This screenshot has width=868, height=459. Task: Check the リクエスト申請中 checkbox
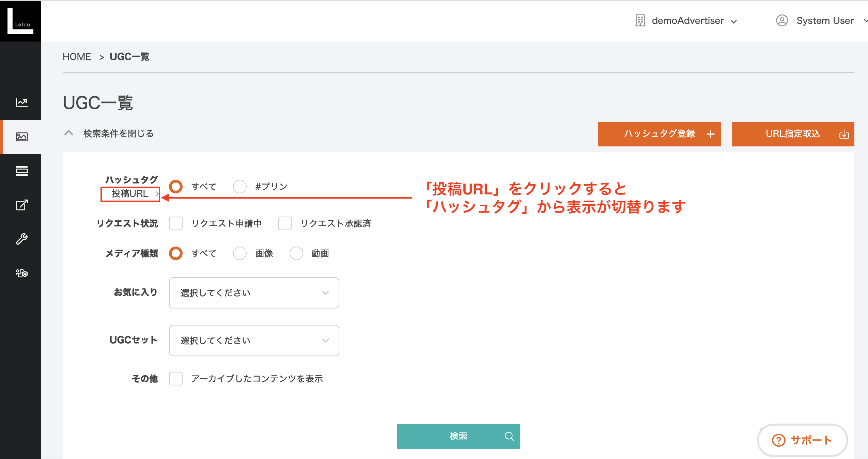tap(176, 223)
